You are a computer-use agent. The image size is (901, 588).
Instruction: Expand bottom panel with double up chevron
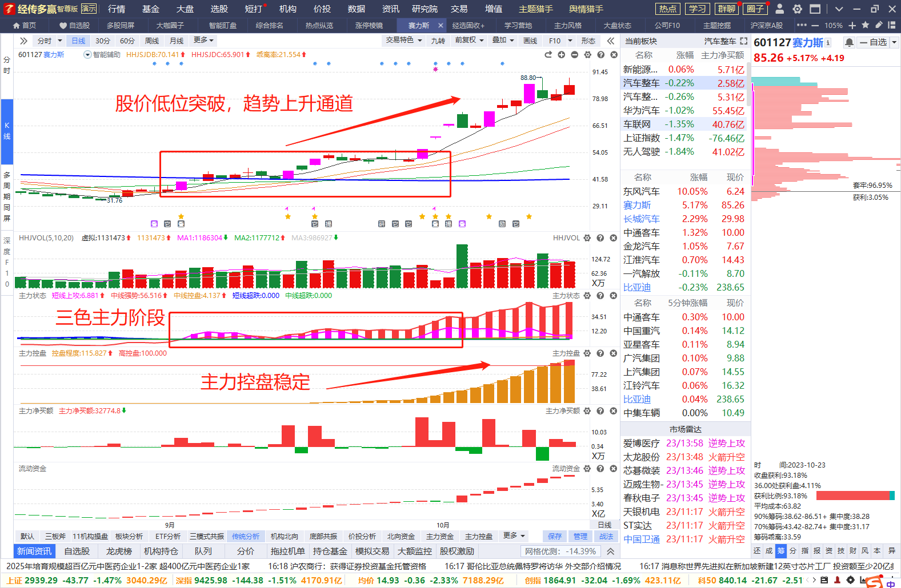coord(611,551)
